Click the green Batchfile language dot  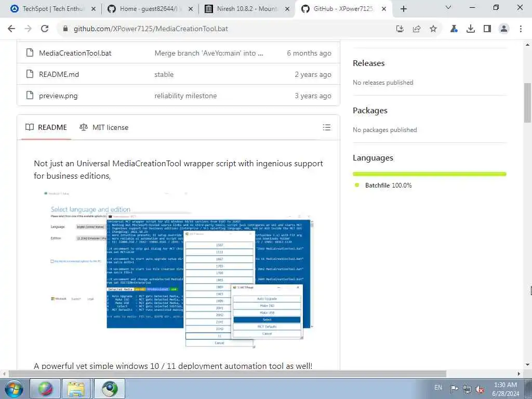356,185
